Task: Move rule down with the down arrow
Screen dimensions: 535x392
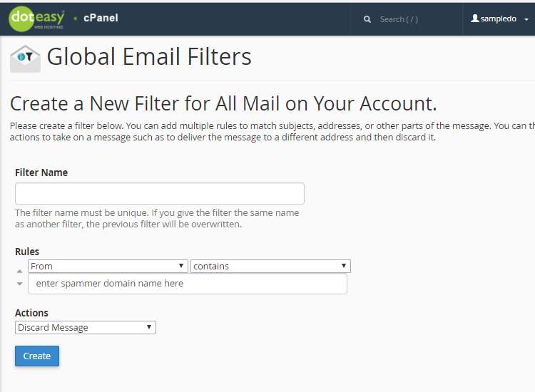Action: 19,284
